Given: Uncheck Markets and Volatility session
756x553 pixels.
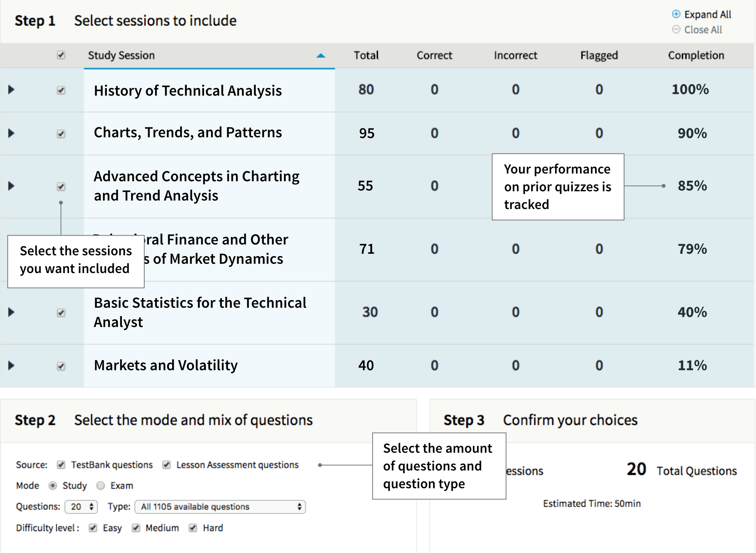Looking at the screenshot, I should pos(61,366).
